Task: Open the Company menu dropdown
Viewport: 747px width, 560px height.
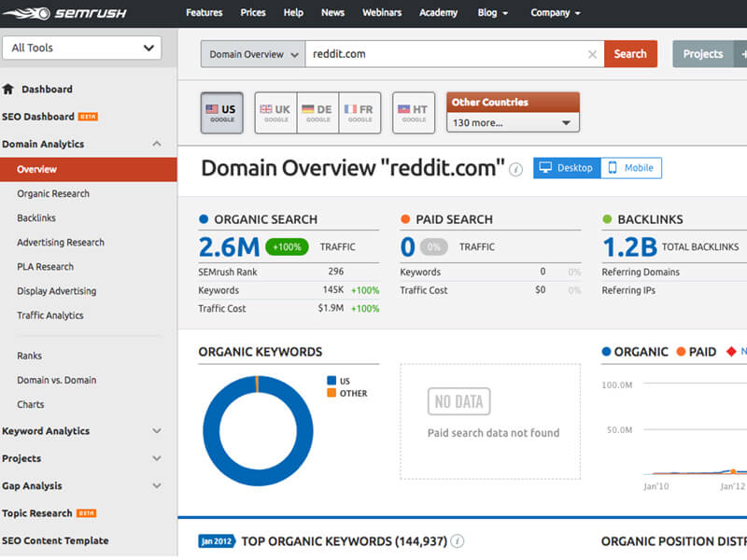Action: coord(556,13)
